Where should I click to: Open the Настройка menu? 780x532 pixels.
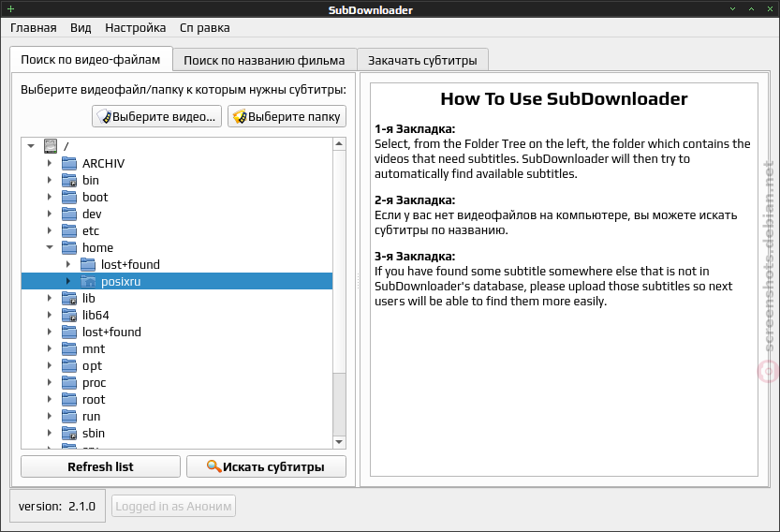click(x=135, y=28)
